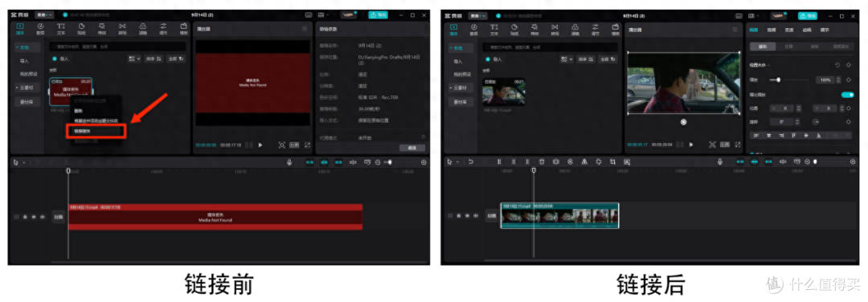The image size is (868, 302).
Task: Select the 媒体 tab in the 链接后 window
Action: click(x=453, y=29)
